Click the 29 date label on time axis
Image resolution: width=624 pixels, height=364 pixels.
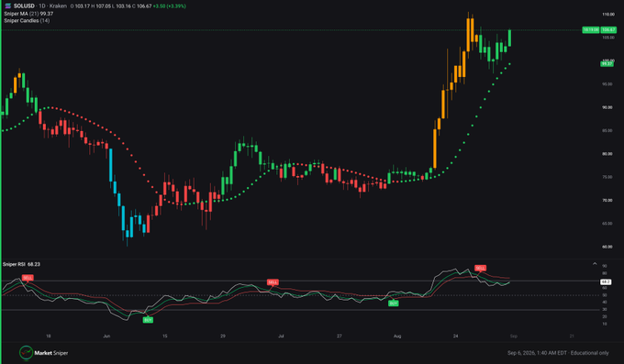pyautogui.click(x=223, y=336)
